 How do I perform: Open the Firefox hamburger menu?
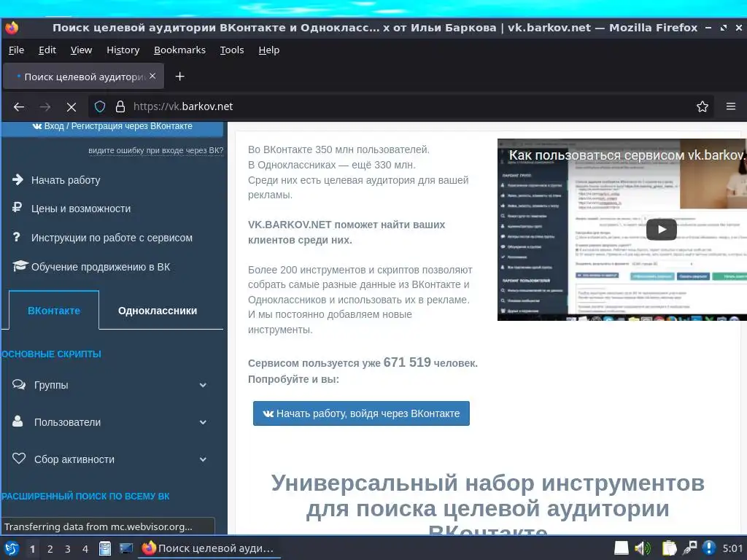point(731,106)
